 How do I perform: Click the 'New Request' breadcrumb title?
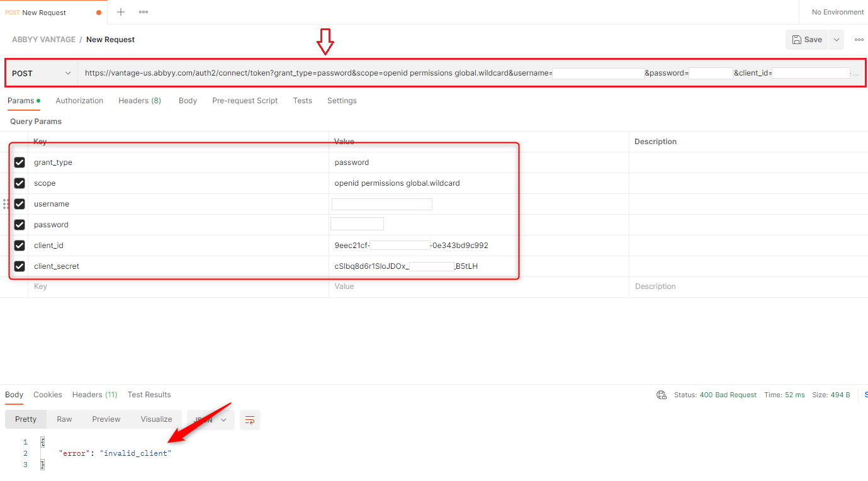pyautogui.click(x=110, y=40)
